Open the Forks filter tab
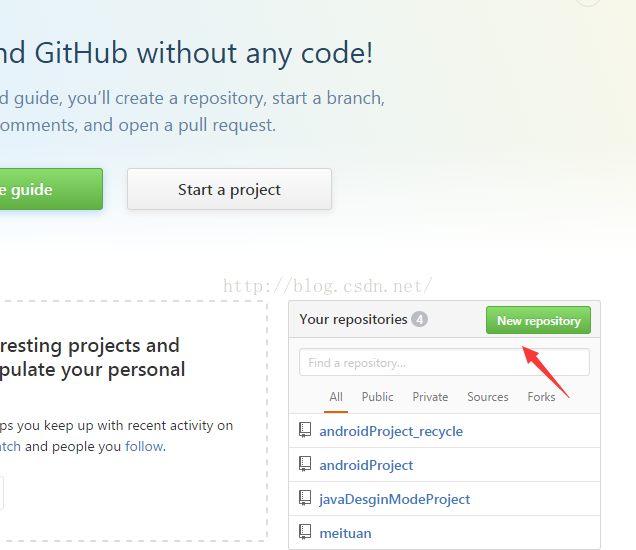 (x=541, y=397)
